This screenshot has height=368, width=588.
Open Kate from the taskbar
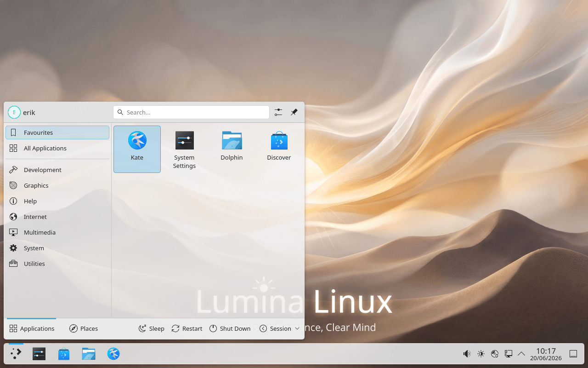[113, 354]
